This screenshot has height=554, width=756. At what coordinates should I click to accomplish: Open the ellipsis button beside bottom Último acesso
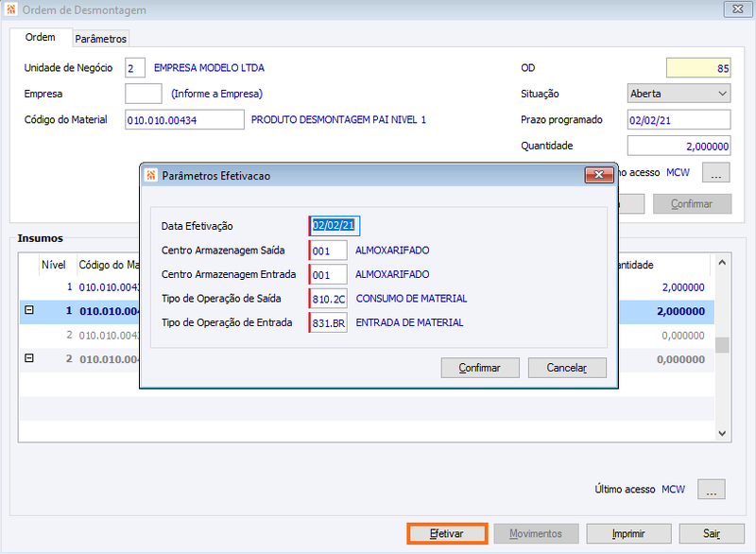tap(712, 490)
